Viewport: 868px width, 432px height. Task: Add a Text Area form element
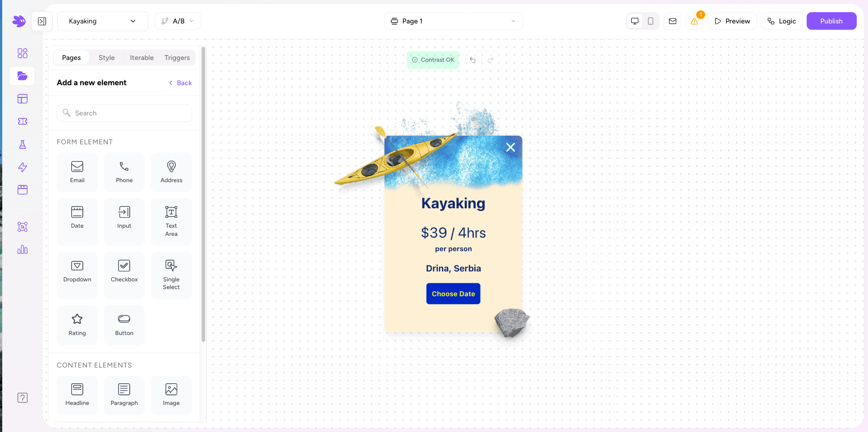tap(171, 221)
